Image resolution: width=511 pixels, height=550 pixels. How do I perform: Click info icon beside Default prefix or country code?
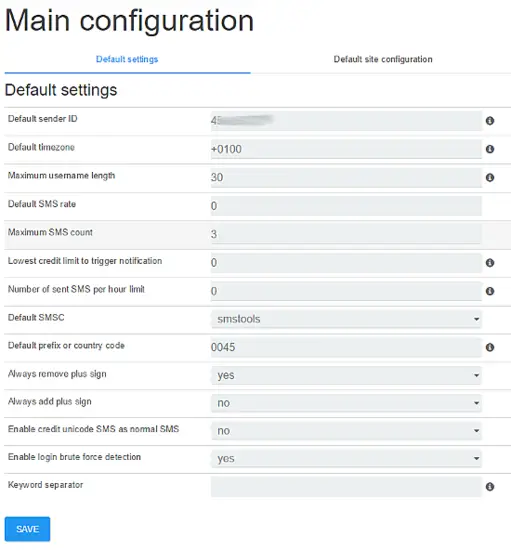[490, 347]
